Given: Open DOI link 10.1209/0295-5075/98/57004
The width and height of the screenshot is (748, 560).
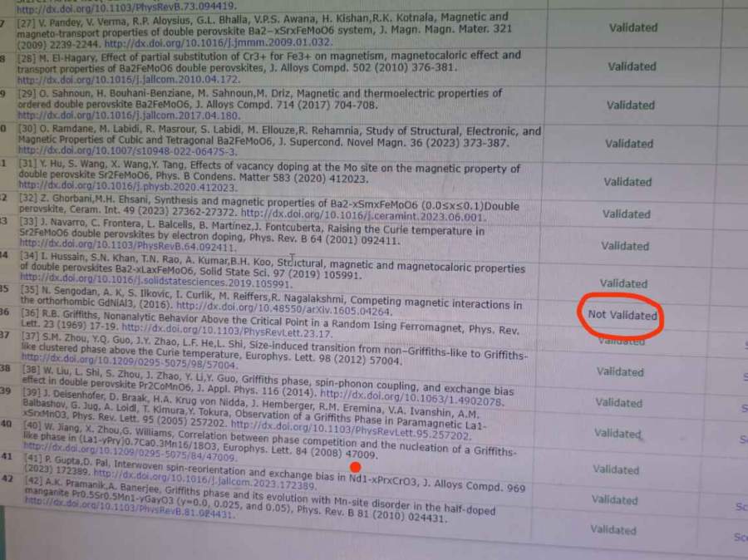Looking at the screenshot, I should pyautogui.click(x=129, y=361).
